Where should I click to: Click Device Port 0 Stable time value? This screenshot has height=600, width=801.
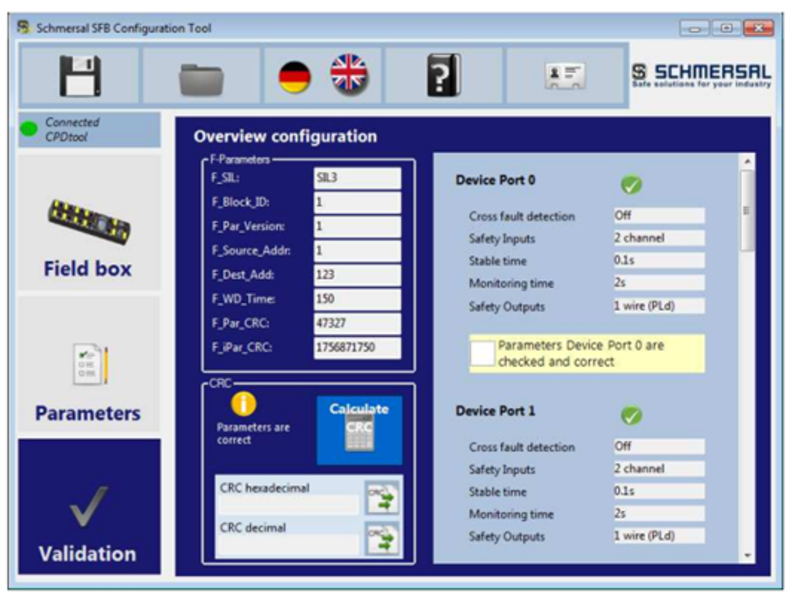[659, 260]
